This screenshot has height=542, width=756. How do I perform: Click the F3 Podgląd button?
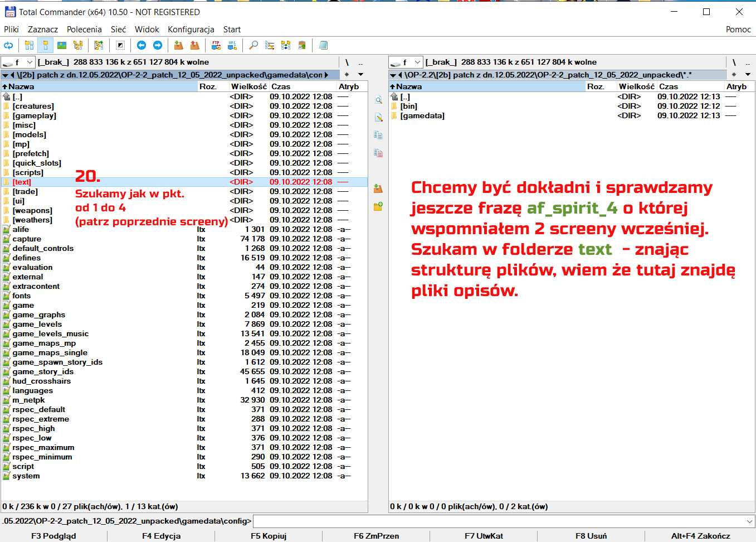coord(53,536)
